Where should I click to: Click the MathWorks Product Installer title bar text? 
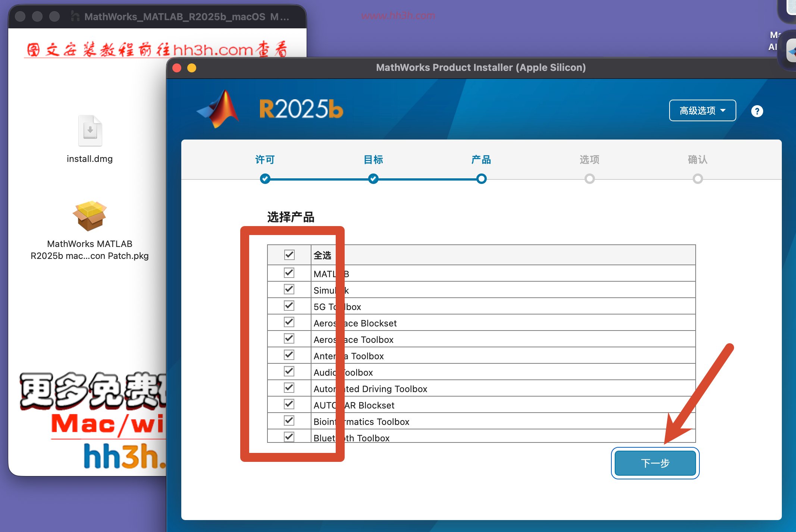point(481,68)
